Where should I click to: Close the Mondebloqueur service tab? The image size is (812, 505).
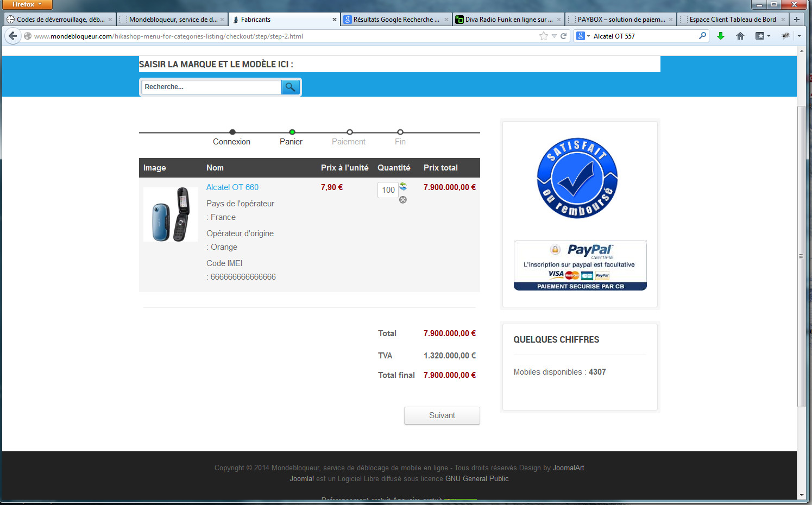point(222,20)
